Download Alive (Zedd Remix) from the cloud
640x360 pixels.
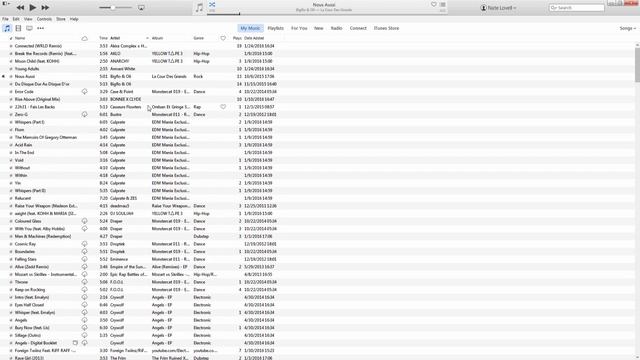pyautogui.click(x=84, y=267)
